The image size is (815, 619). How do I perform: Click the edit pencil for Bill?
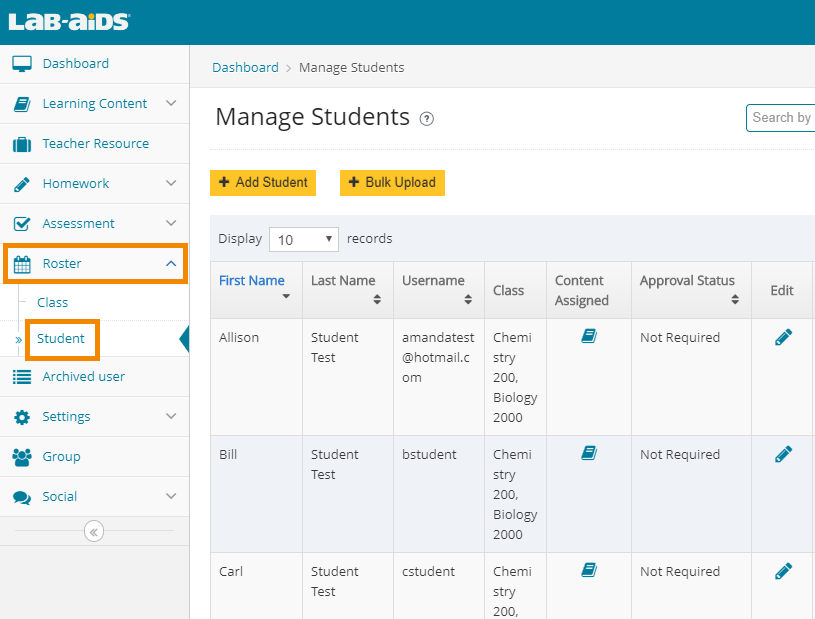pyautogui.click(x=783, y=455)
